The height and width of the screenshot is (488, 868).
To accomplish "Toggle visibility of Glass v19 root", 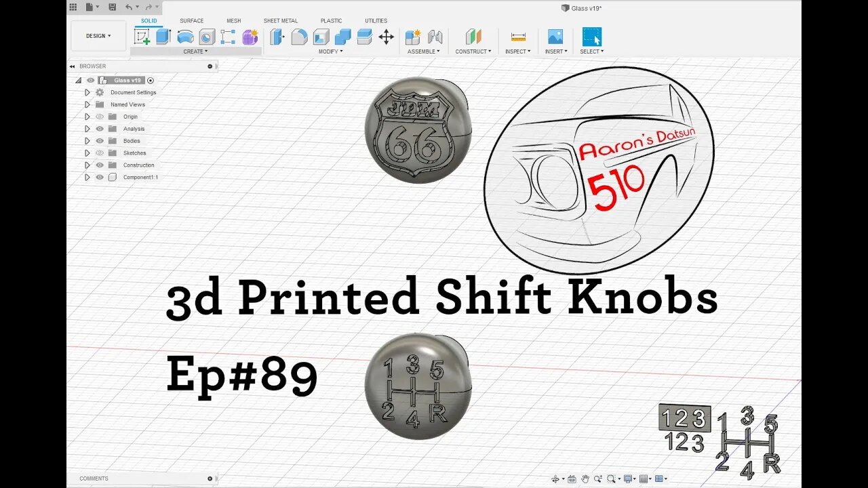I will (x=90, y=80).
